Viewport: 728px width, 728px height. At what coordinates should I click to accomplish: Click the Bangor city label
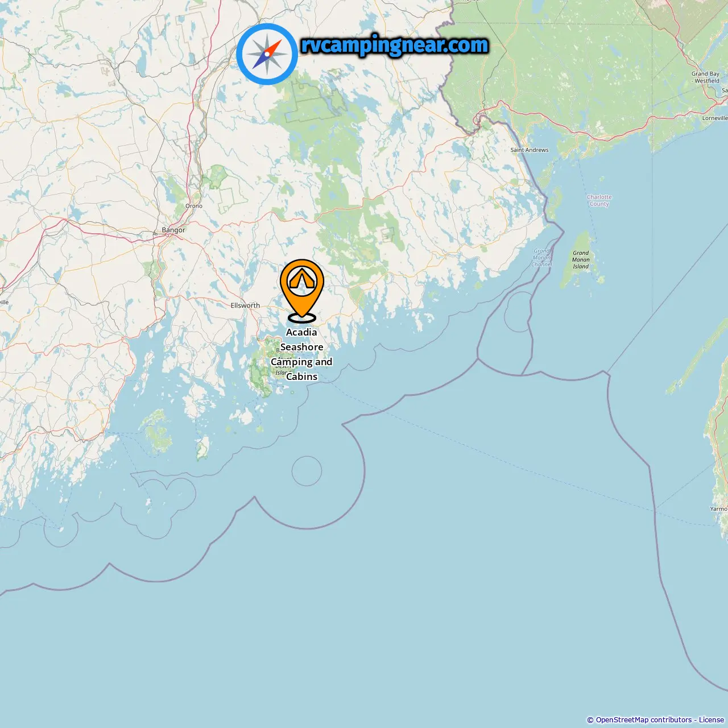173,230
